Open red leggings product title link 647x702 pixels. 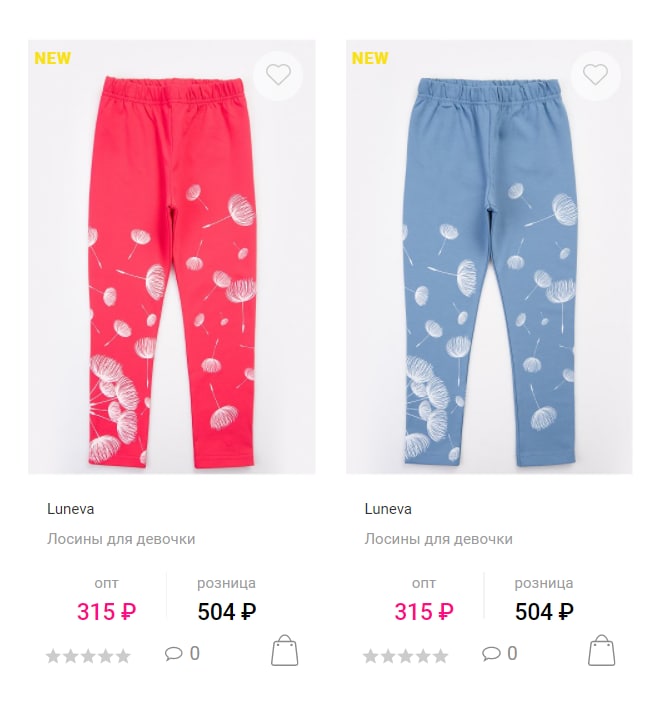[x=121, y=539]
